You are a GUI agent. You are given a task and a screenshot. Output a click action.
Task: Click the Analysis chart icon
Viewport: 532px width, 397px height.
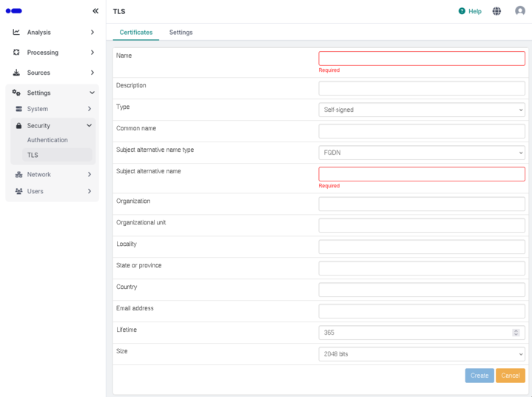16,32
